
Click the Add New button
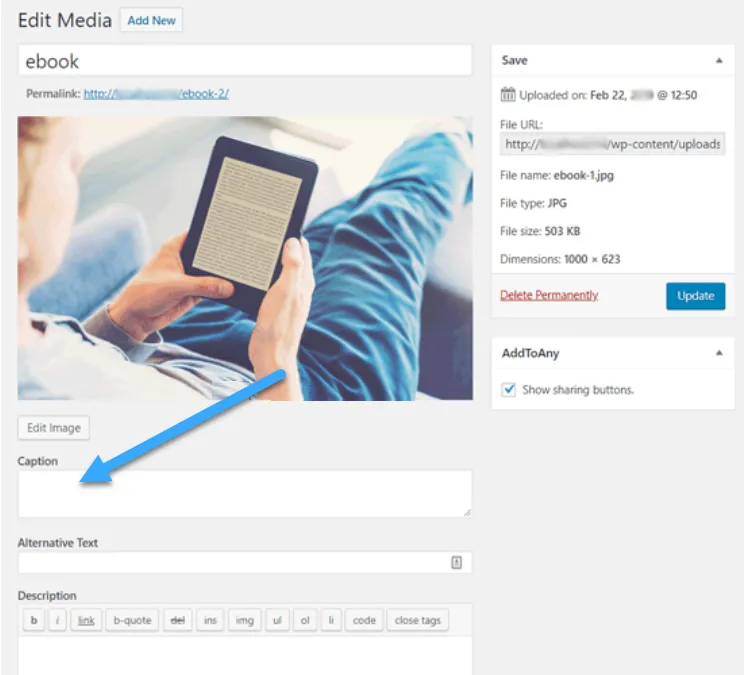pyautogui.click(x=151, y=20)
